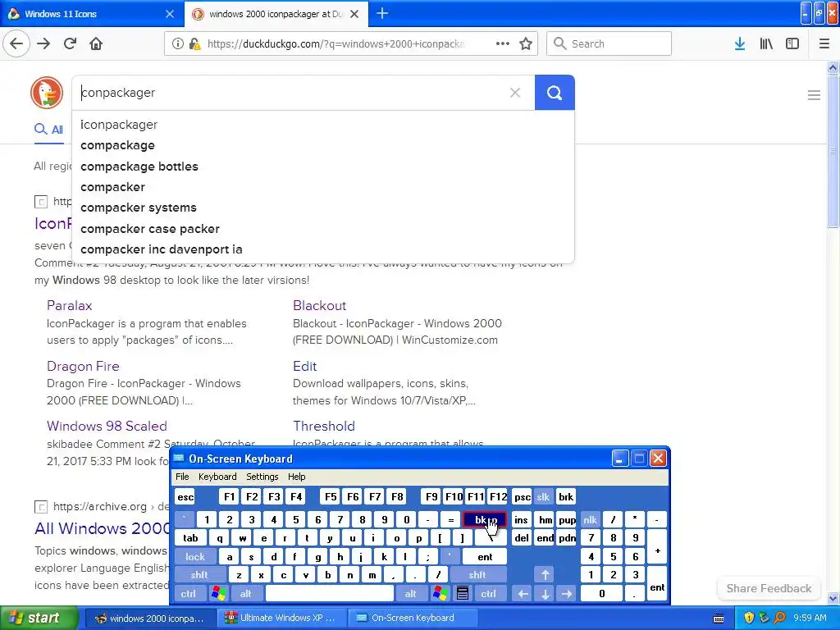Open Keyboard menu in On-Screen Keyboard
Image resolution: width=840 pixels, height=630 pixels.
click(217, 477)
